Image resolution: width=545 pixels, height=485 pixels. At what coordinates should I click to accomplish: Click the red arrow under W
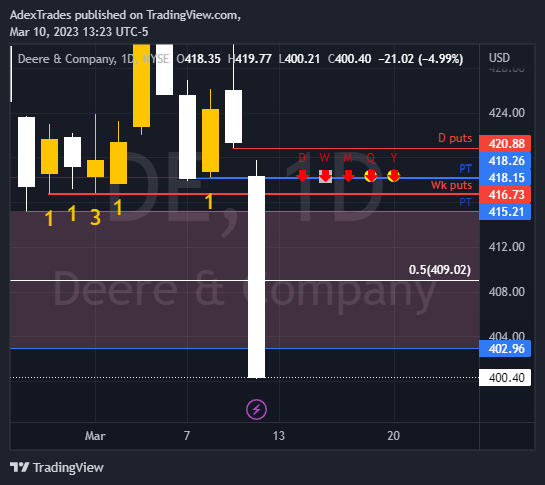click(x=325, y=176)
